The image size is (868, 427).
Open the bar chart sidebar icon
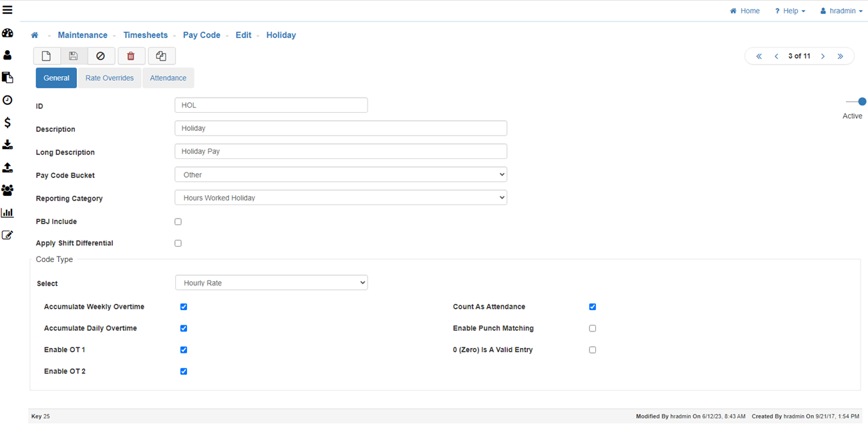(x=7, y=212)
